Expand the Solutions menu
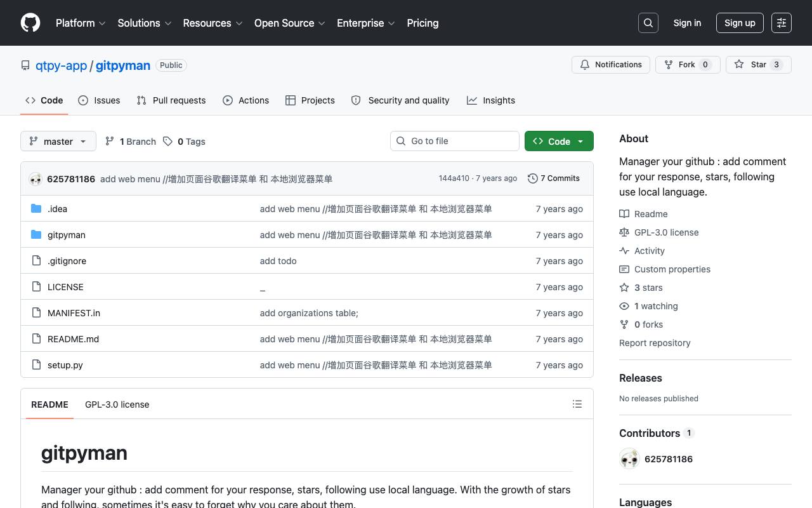This screenshot has width=812, height=508. (145, 23)
